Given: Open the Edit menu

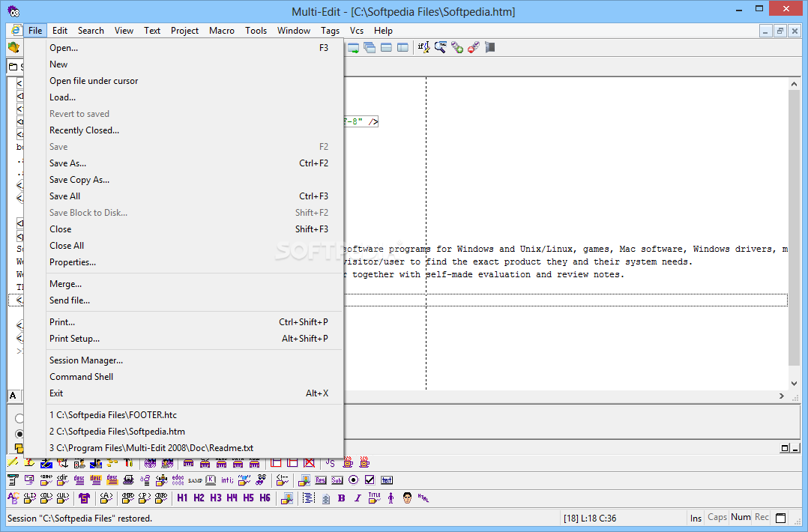Looking at the screenshot, I should tap(60, 31).
